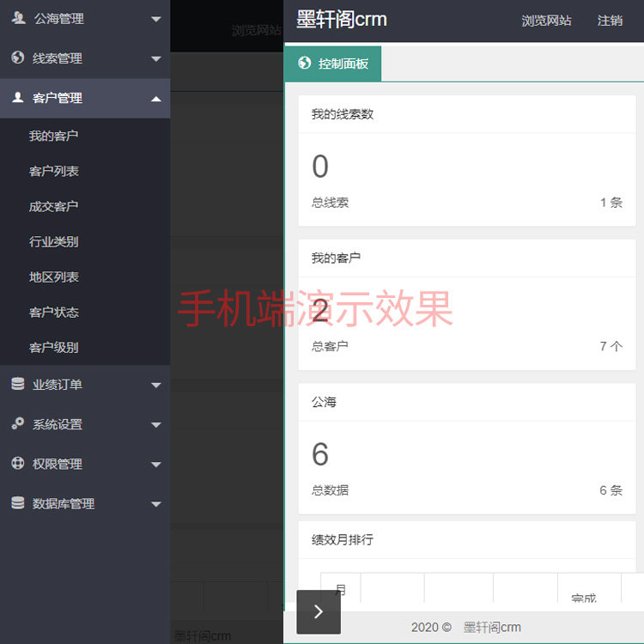
Task: Click 我的线索数 card title
Action: pyautogui.click(x=342, y=114)
